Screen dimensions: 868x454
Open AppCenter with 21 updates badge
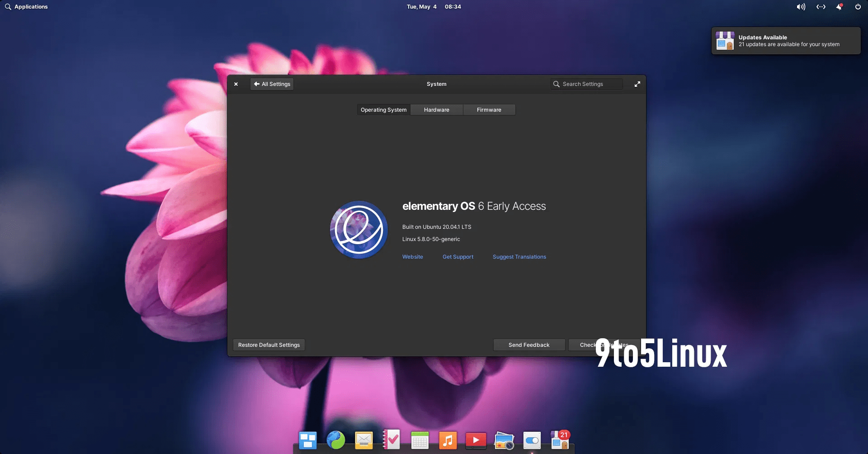[560, 440]
